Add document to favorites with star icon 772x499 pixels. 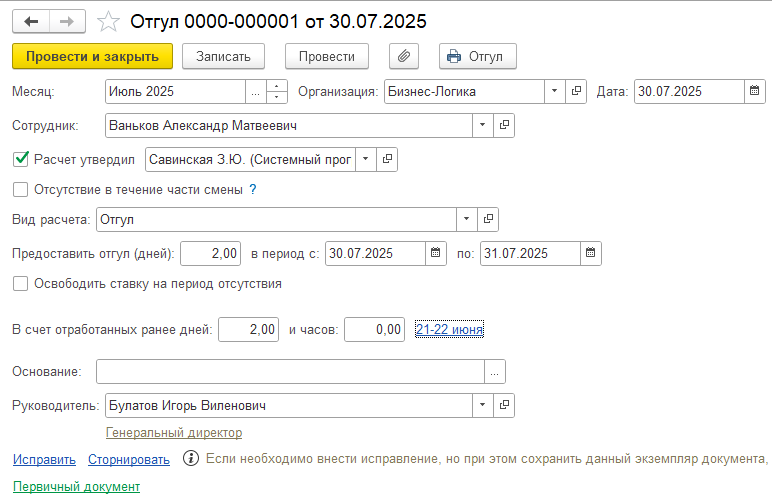click(108, 22)
